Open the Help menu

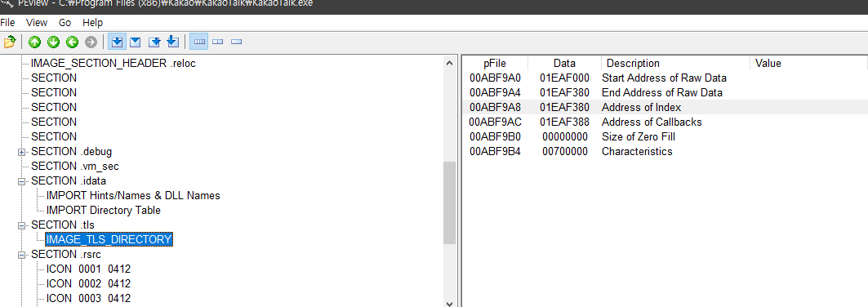coord(92,23)
